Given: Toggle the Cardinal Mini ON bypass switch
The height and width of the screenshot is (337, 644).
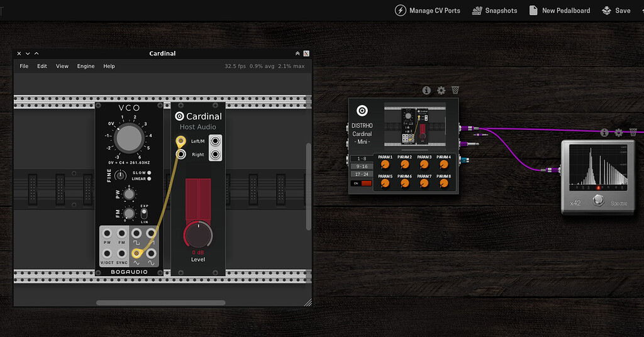Looking at the screenshot, I should tap(362, 184).
